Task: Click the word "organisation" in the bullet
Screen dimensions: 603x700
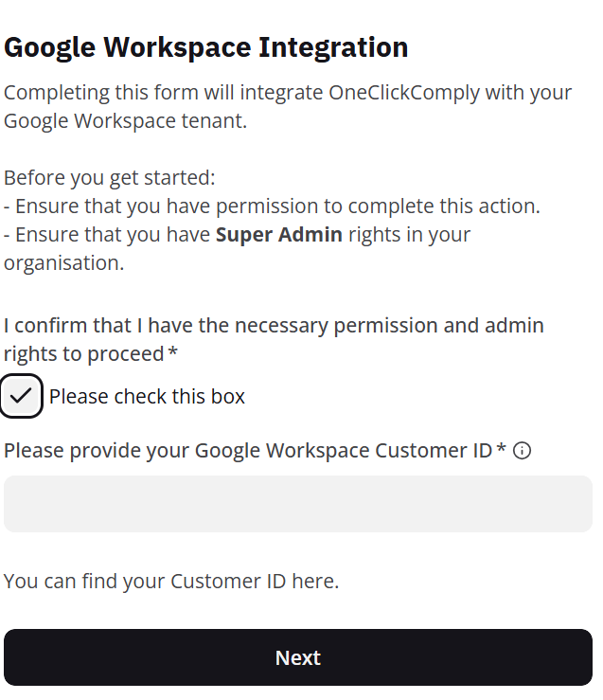Action: pyautogui.click(x=61, y=262)
